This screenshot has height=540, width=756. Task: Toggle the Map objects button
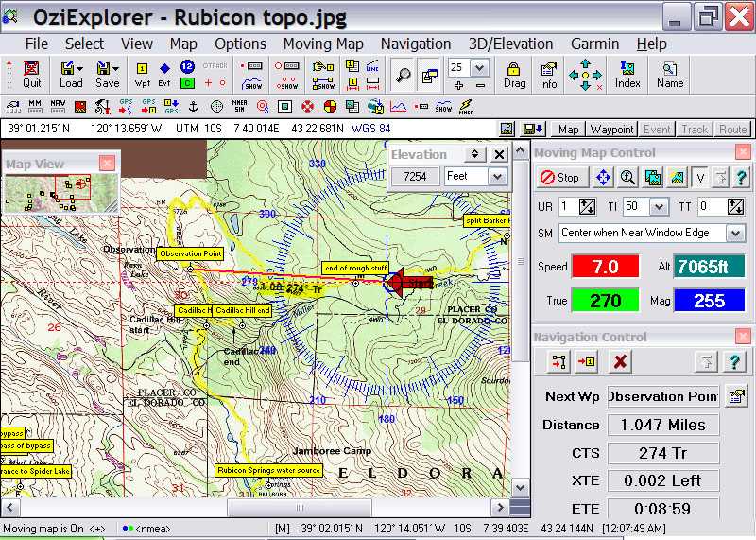569,130
